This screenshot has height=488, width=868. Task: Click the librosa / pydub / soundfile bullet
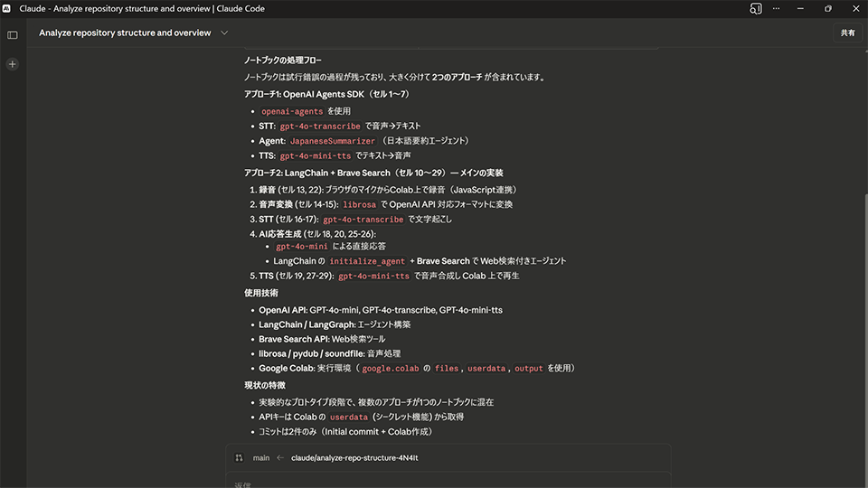[x=329, y=353]
